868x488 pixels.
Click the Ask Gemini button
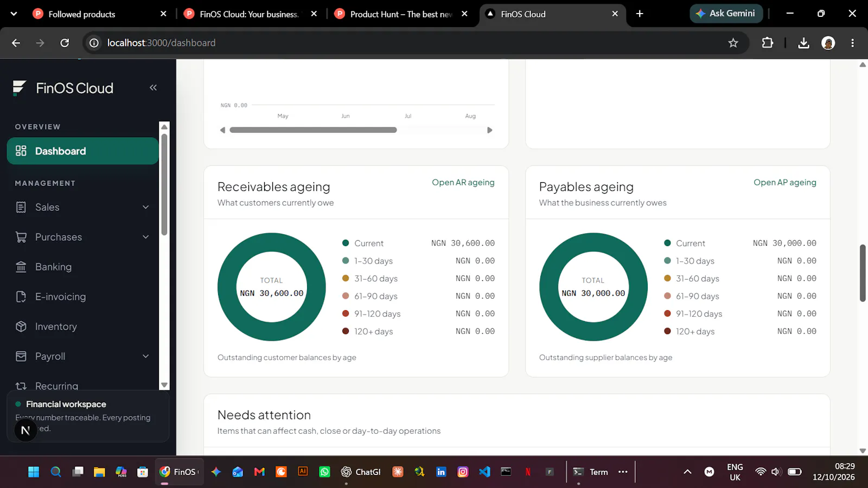click(x=726, y=14)
